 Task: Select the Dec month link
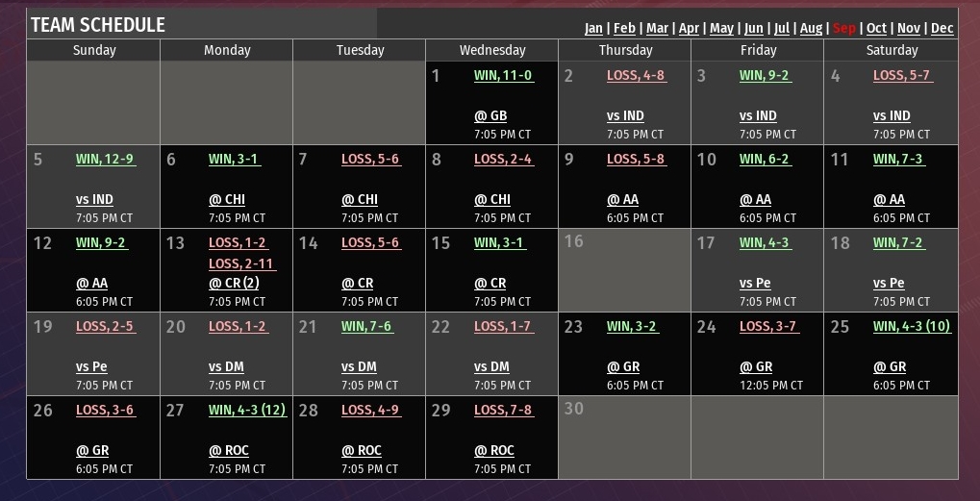pyautogui.click(x=942, y=28)
